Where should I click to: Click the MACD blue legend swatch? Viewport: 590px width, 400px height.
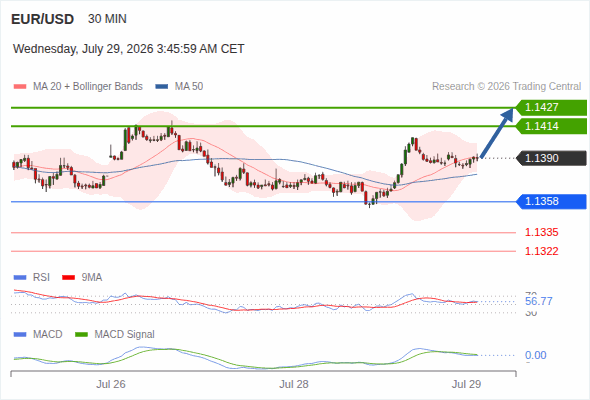[x=20, y=335]
